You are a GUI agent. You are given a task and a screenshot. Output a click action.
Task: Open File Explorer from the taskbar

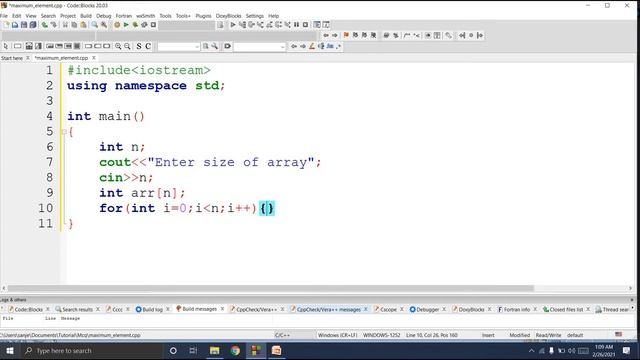click(x=214, y=351)
